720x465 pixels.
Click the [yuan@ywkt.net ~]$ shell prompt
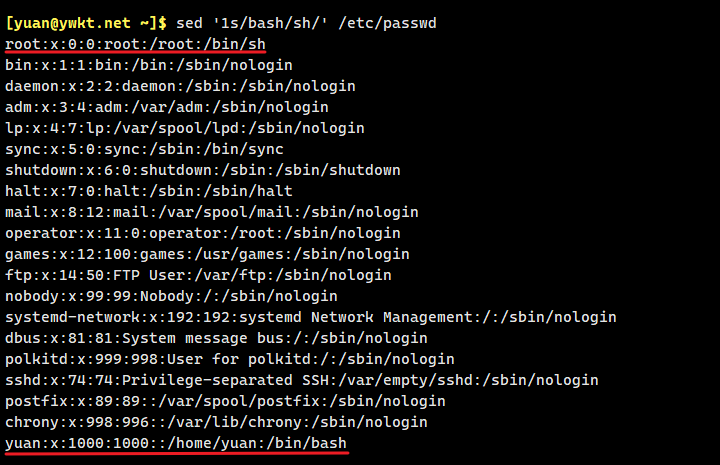tap(88, 22)
